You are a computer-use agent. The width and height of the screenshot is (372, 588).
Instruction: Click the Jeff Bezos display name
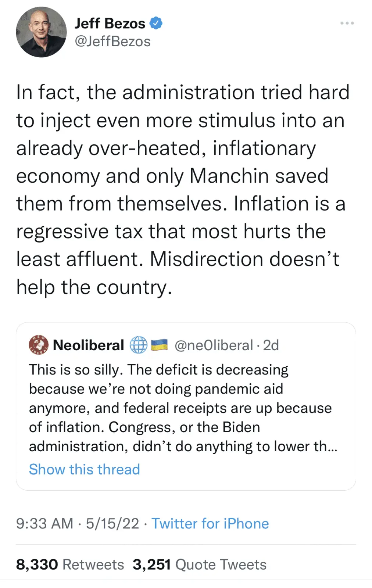pos(110,24)
